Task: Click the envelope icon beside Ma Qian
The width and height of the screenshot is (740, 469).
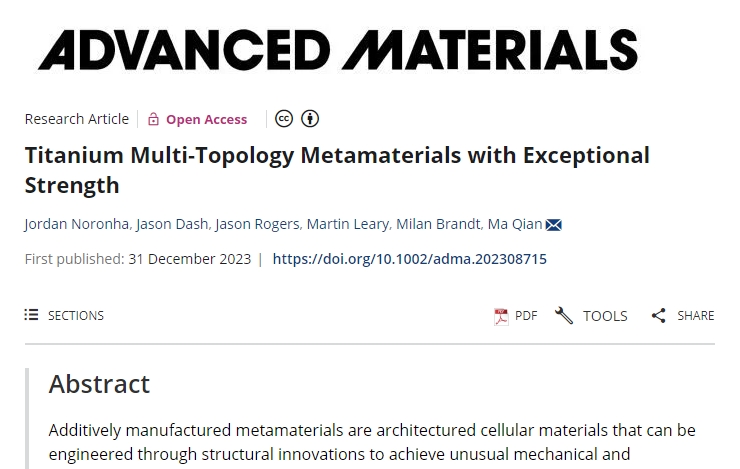Action: (x=554, y=225)
